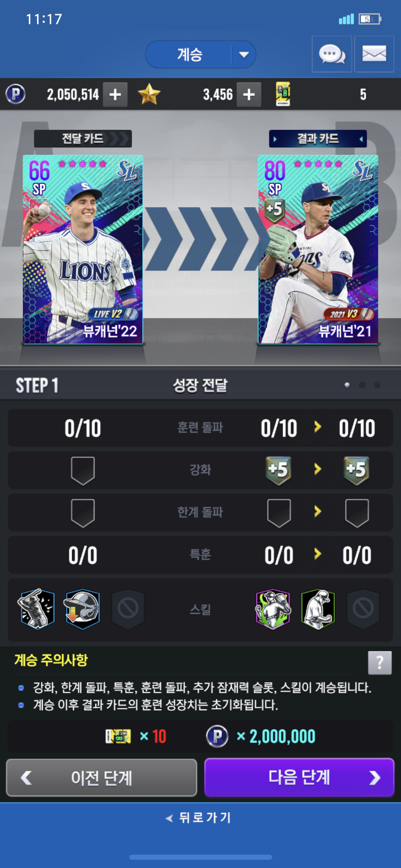The height and width of the screenshot is (868, 401).
Task: Go to 다음 단계 next step
Action: [x=299, y=777]
